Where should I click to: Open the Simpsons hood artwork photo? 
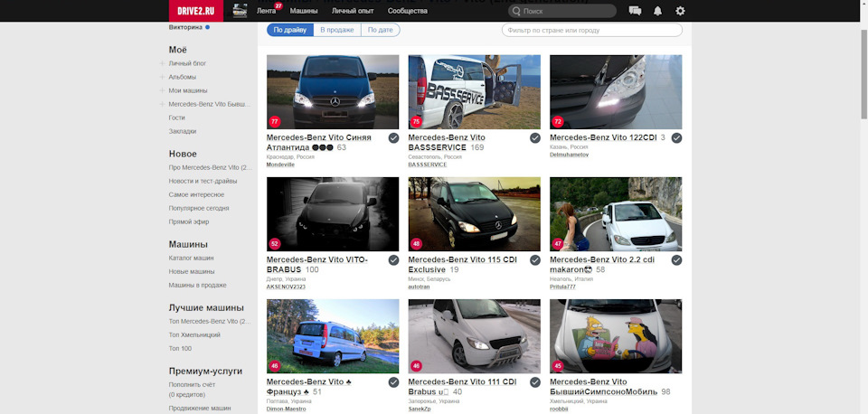click(616, 336)
